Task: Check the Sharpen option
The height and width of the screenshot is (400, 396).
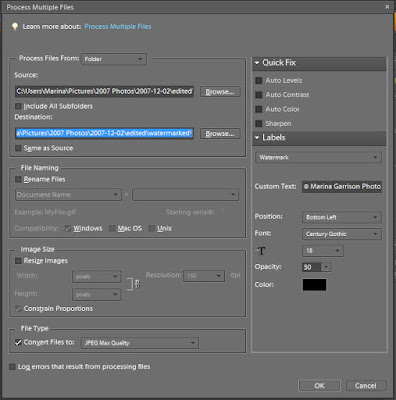Action: 258,124
